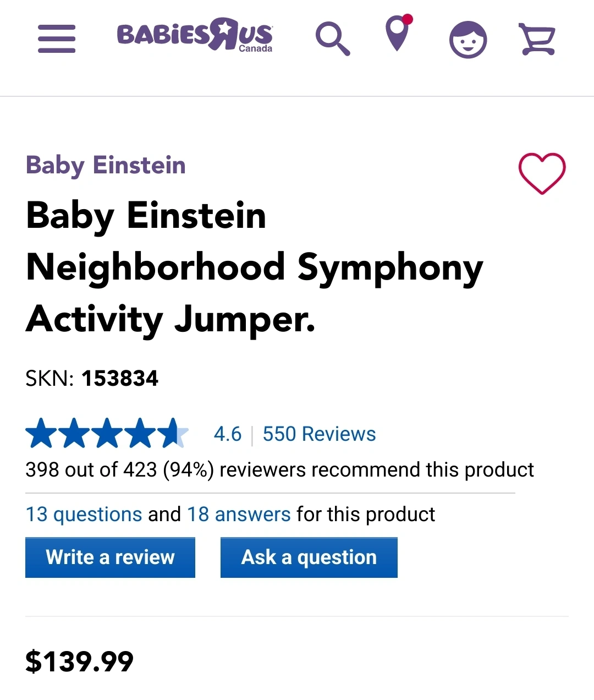Open the 18 answers link
The height and width of the screenshot is (700, 594).
click(239, 515)
